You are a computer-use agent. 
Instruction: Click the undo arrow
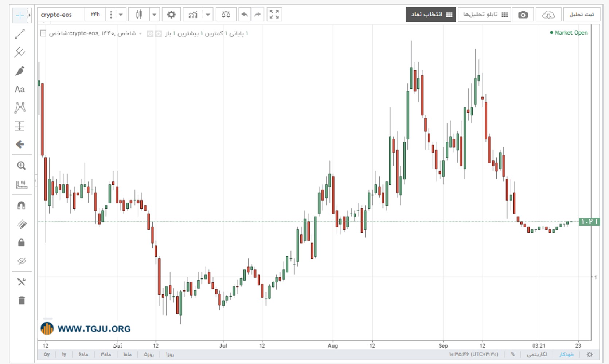pos(245,15)
